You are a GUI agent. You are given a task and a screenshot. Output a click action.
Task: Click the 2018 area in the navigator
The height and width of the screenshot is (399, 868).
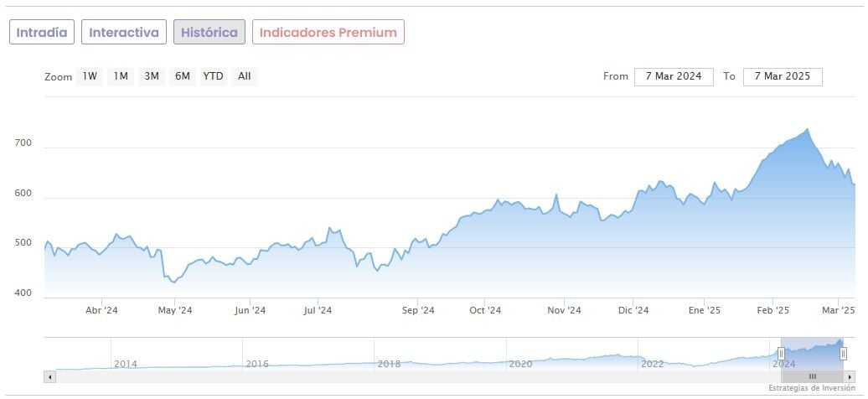click(390, 364)
